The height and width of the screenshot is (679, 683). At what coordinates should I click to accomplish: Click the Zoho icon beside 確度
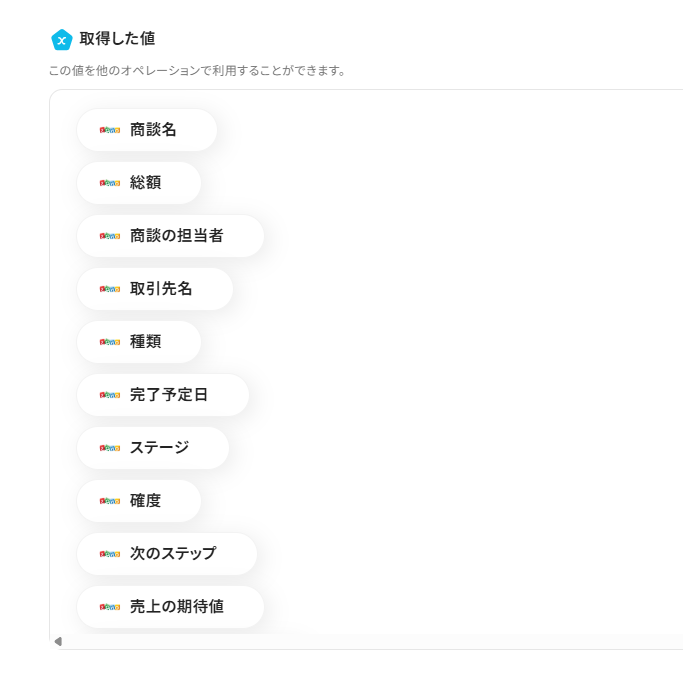[x=110, y=501]
